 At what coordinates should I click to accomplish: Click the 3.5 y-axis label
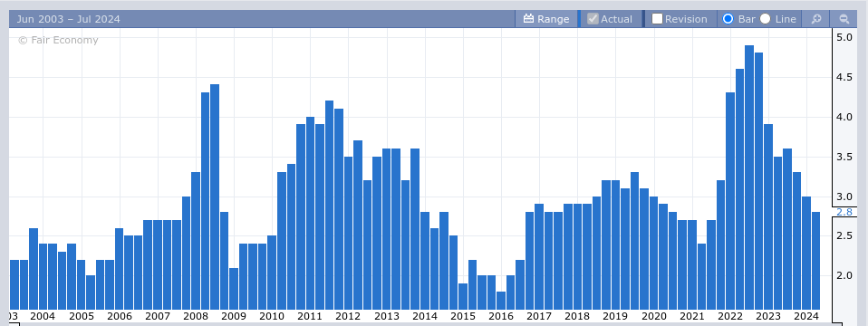(844, 158)
